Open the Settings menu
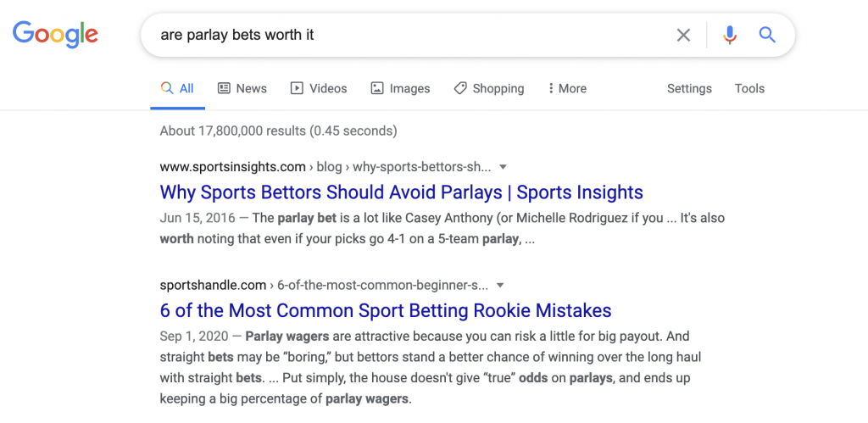 click(x=689, y=89)
